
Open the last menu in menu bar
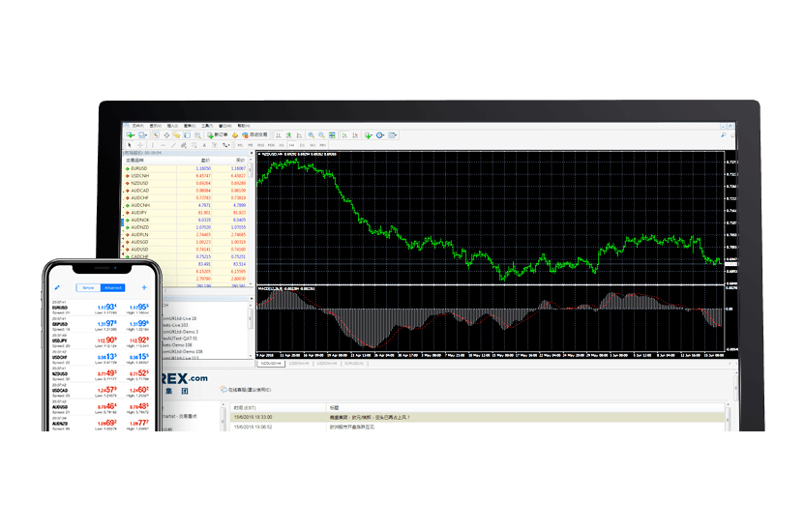point(244,126)
